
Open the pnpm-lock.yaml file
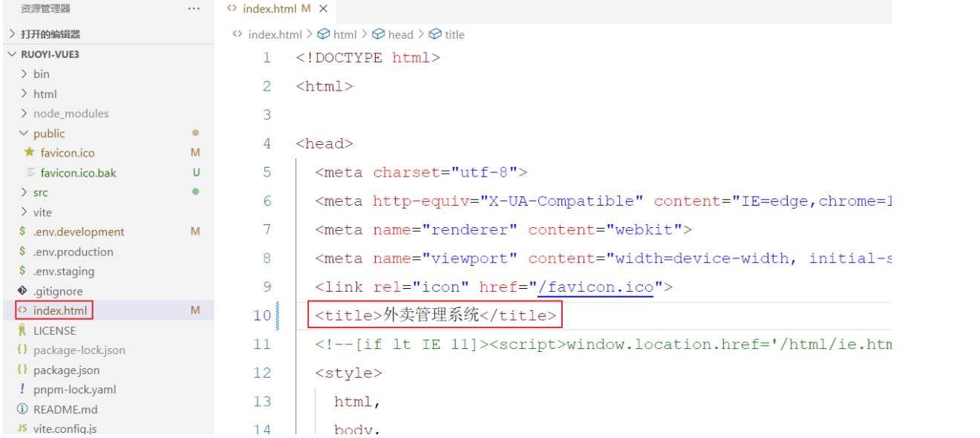(x=75, y=390)
